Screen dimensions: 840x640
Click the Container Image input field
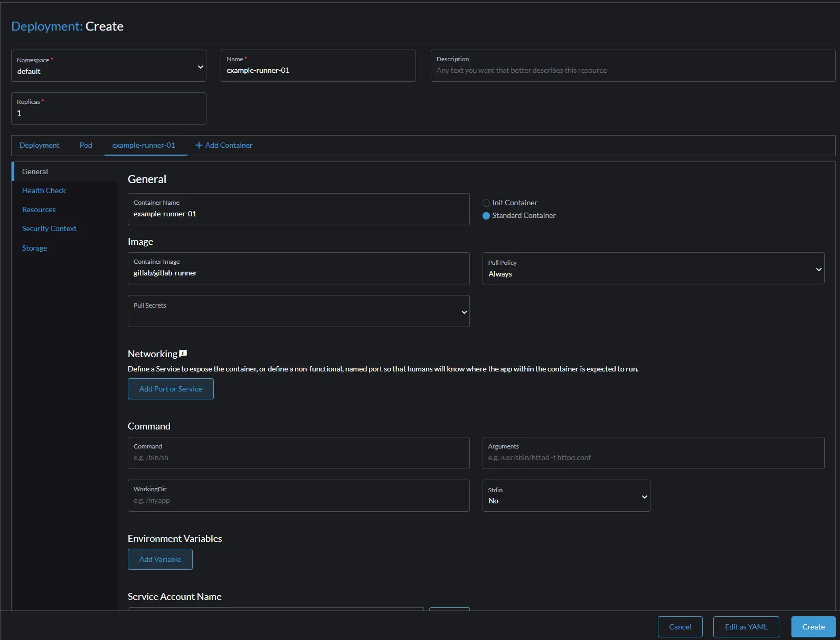[298, 273]
